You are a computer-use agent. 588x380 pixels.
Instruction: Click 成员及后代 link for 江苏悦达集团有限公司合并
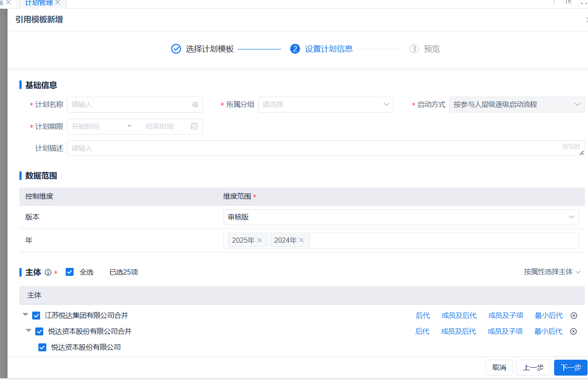tap(459, 316)
